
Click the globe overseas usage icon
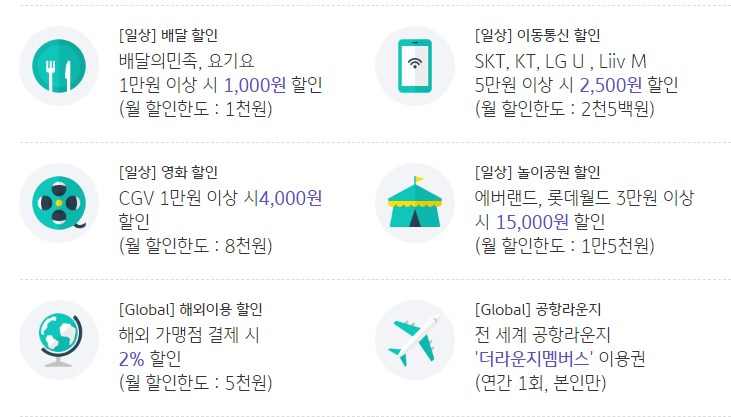point(59,340)
